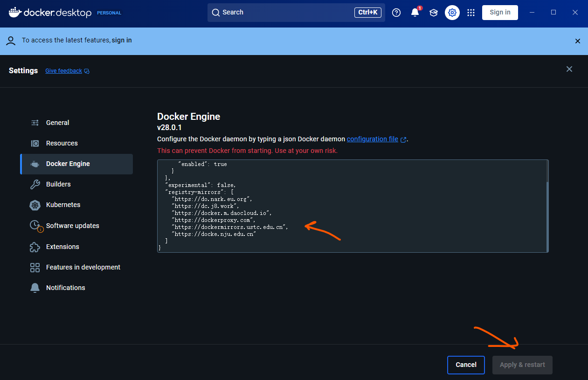
Task: Click the "registry-mirrors" line in editor
Action: pyautogui.click(x=199, y=192)
